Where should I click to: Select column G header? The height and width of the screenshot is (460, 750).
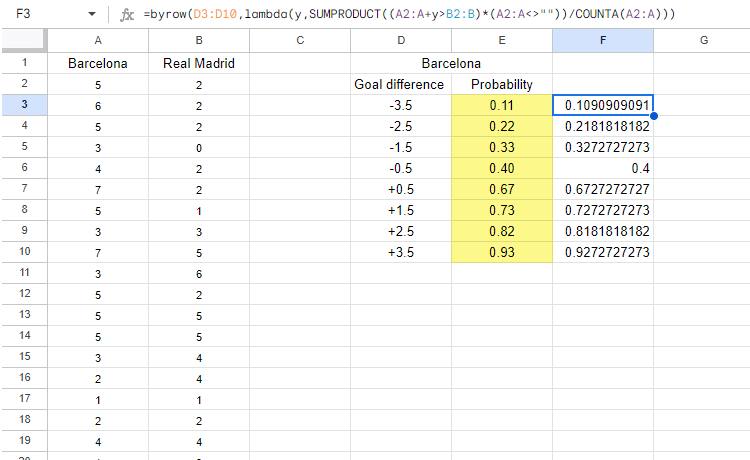click(702, 40)
